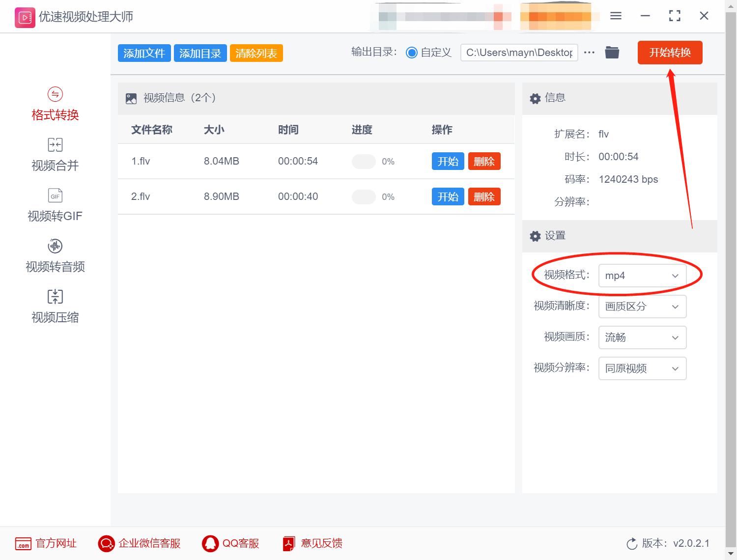
Task: Select the 自定义 output directory radio button
Action: (412, 53)
